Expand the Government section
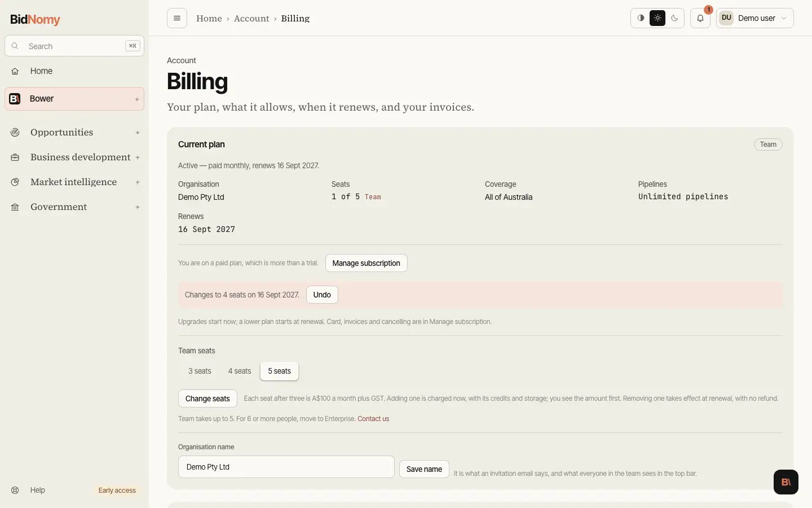Screen dimensions: 812x508 tap(138, 207)
